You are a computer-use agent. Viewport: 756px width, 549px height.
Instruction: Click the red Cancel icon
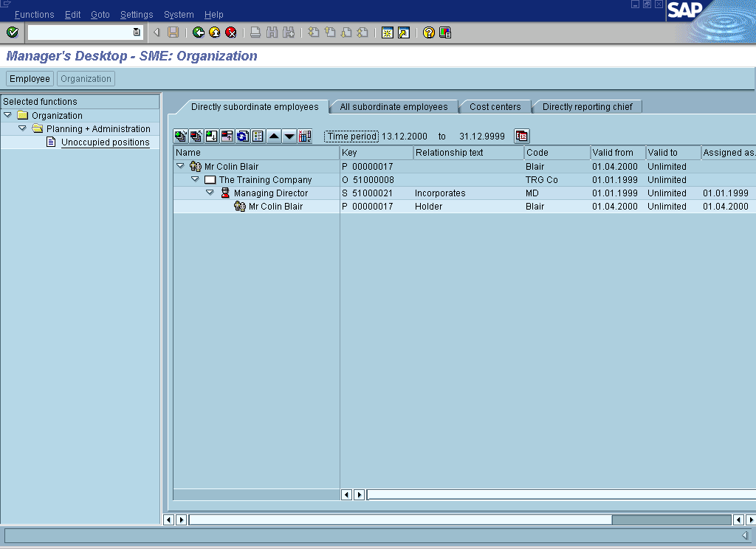231,32
